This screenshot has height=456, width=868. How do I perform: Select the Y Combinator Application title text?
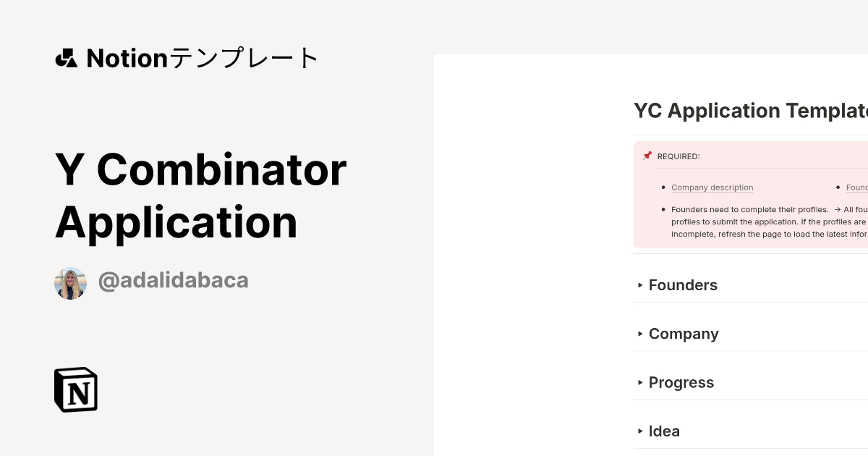pos(201,195)
